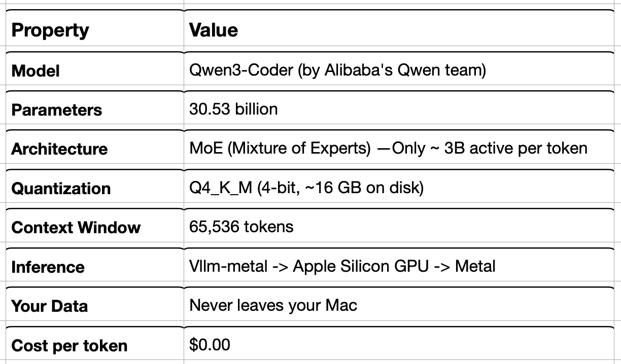The image size is (621, 364).
Task: Select the Property header cell
Action: pyautogui.click(x=95, y=30)
